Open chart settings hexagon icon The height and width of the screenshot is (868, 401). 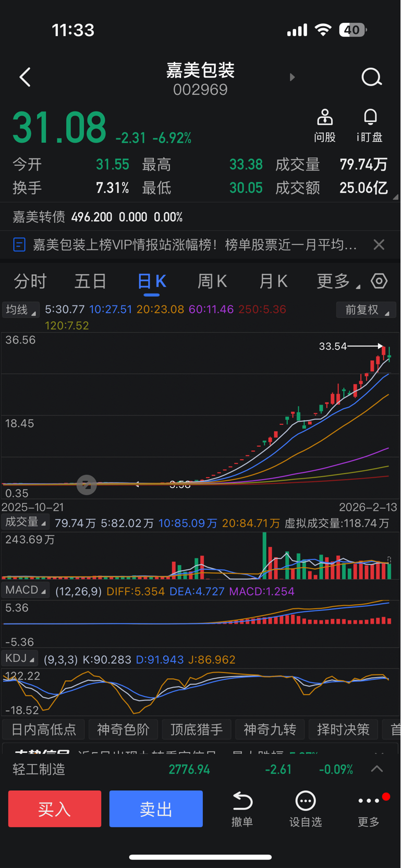click(x=379, y=281)
